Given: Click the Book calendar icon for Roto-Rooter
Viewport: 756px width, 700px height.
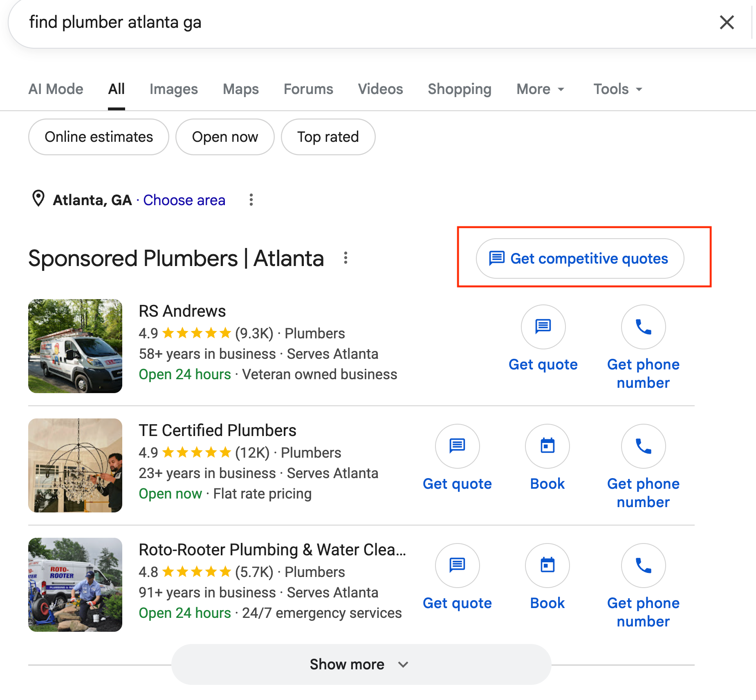Looking at the screenshot, I should [547, 566].
